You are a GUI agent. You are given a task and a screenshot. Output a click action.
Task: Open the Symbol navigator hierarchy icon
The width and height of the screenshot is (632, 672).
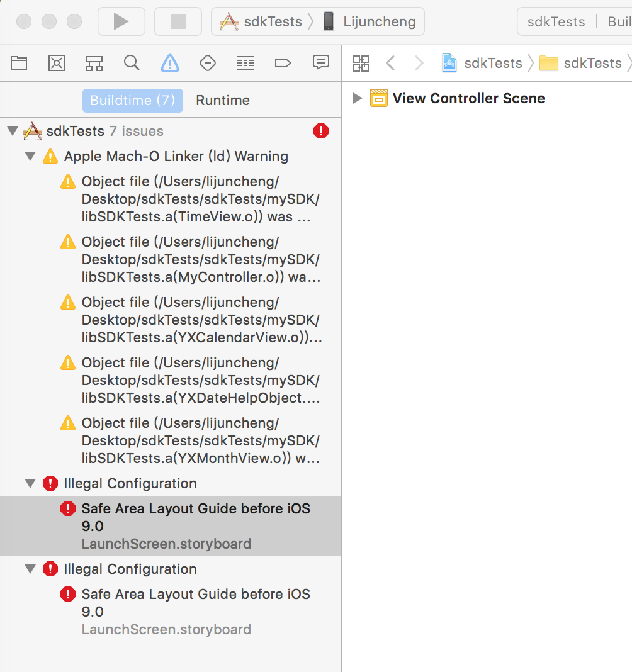tap(94, 64)
